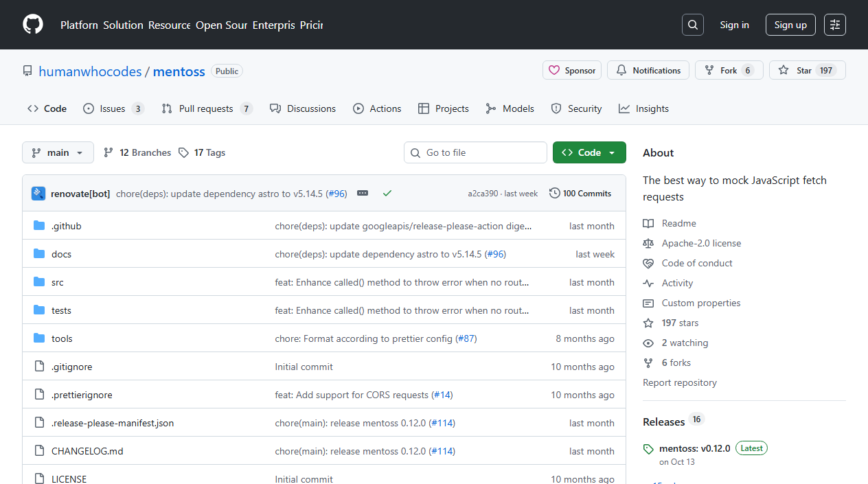The height and width of the screenshot is (484, 868).
Task: Open the Actions tab
Action: point(377,108)
